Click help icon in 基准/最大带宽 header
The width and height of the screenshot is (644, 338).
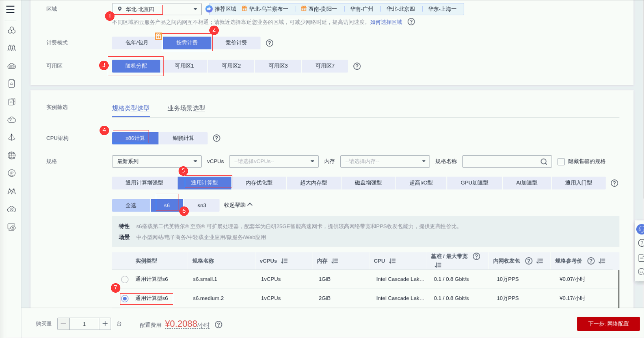click(x=476, y=256)
